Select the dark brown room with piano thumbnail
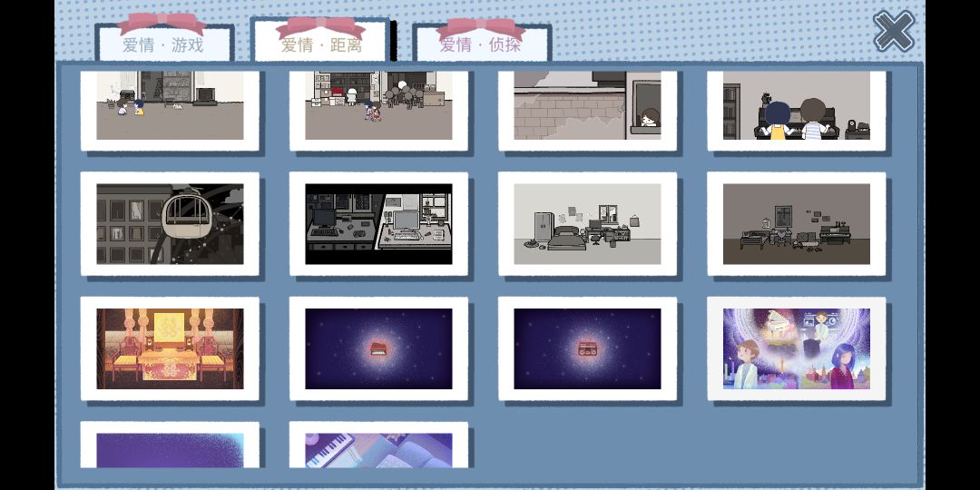Viewport: 980px width, 490px height. coord(797,224)
